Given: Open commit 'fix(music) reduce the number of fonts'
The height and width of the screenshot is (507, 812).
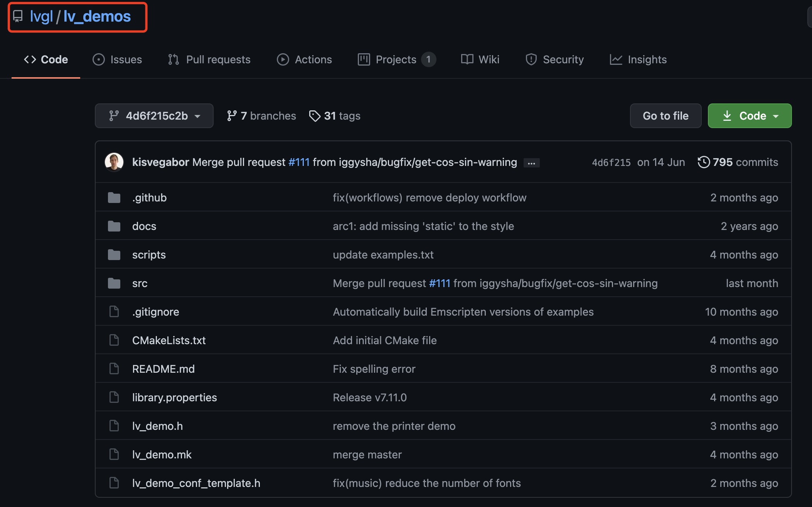Looking at the screenshot, I should coord(427,483).
